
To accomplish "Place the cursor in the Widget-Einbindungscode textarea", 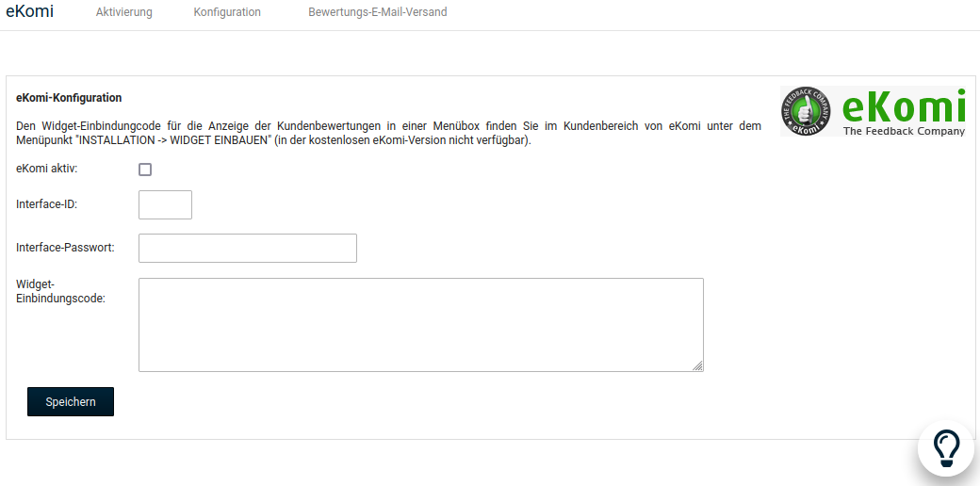I will point(420,324).
